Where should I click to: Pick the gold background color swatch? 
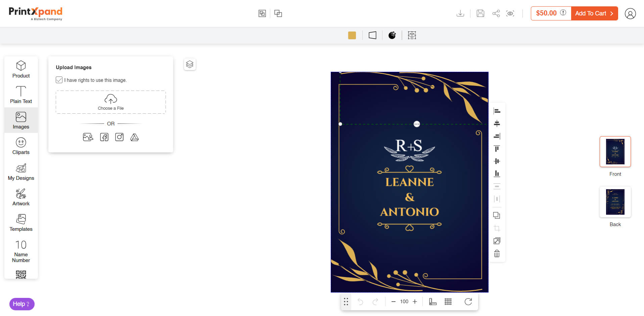[352, 35]
